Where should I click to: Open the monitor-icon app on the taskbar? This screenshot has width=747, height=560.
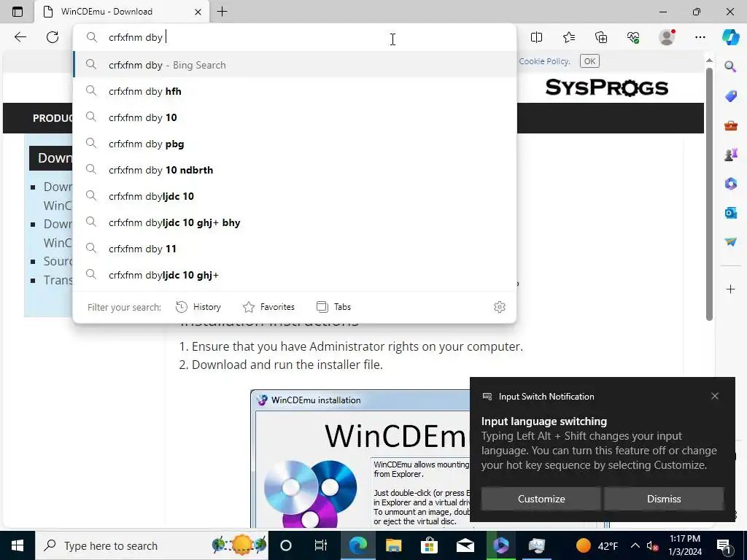(x=536, y=545)
